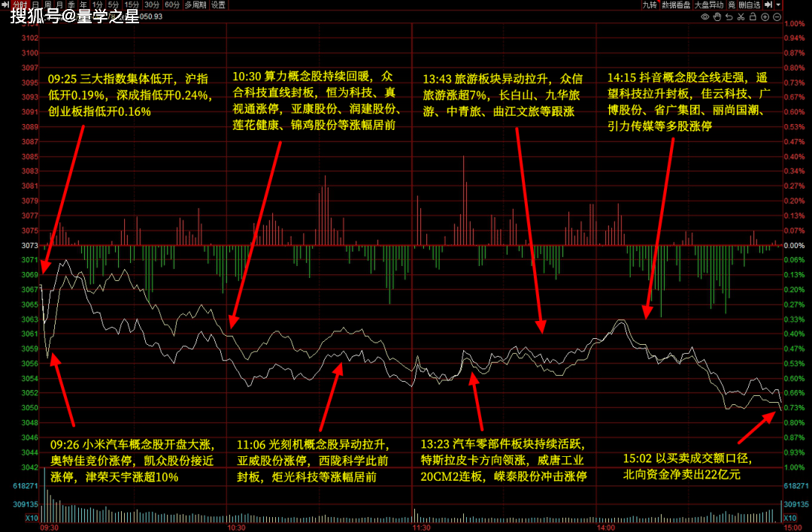Open the 多周期 multi-period view
Viewport: 812px width, 532px height.
[x=195, y=5]
